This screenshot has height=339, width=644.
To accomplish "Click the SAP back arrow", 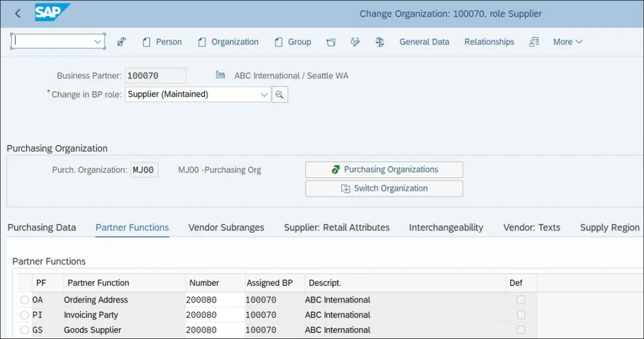I will coord(17,13).
